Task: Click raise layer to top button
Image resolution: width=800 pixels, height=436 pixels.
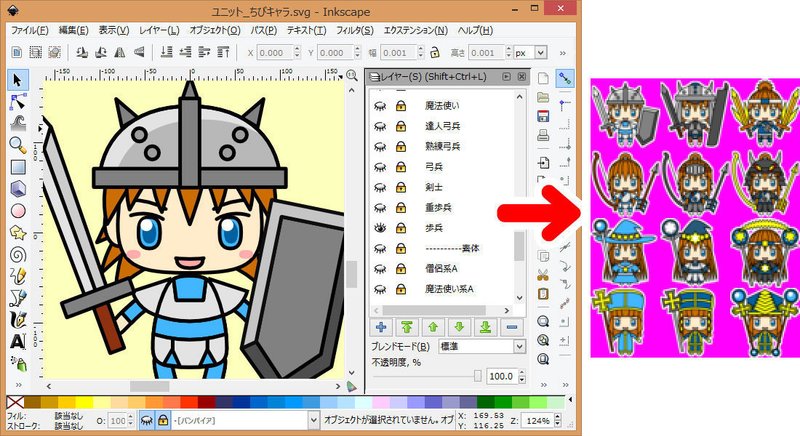Action: tap(407, 327)
